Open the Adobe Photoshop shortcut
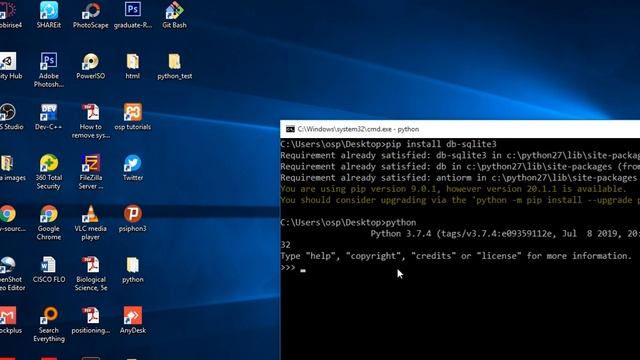Screen dimensions: 640x360 point(49,70)
